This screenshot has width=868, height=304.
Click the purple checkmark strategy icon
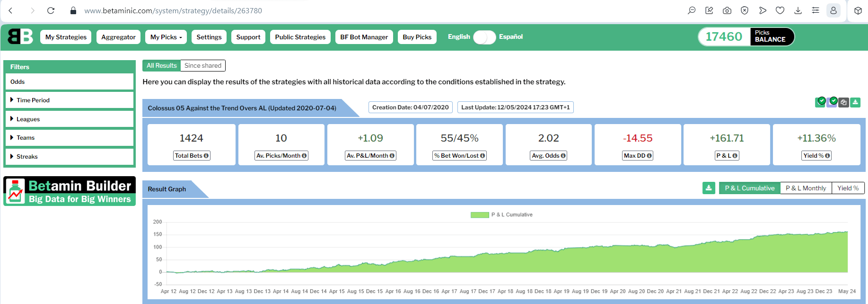click(832, 102)
